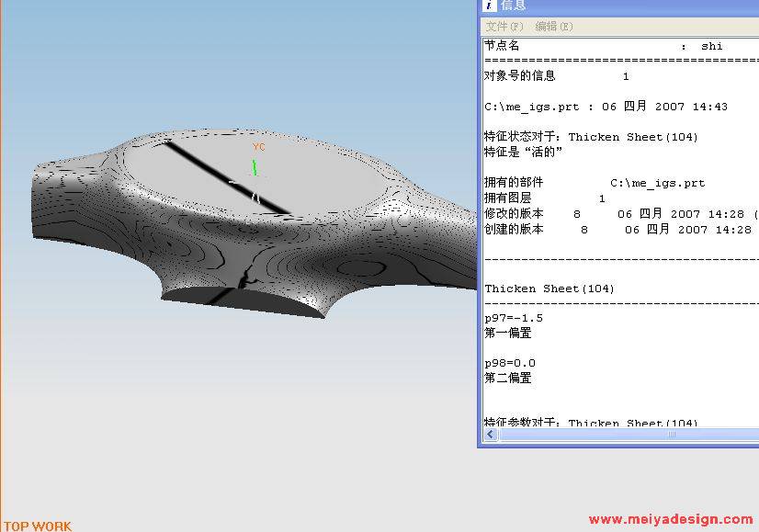Select the text 'p98=0.0'
Screen dimensions: 759x532
510,363
